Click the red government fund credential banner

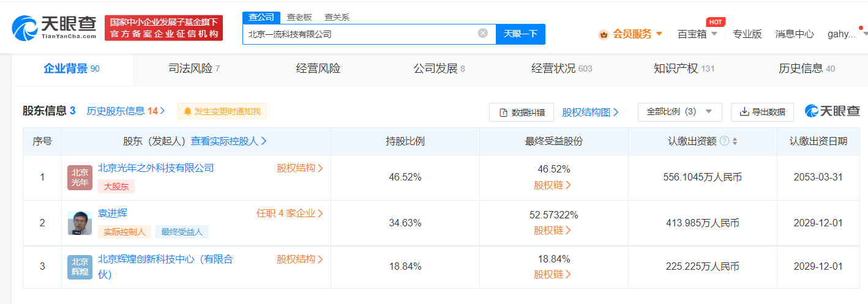tap(163, 28)
